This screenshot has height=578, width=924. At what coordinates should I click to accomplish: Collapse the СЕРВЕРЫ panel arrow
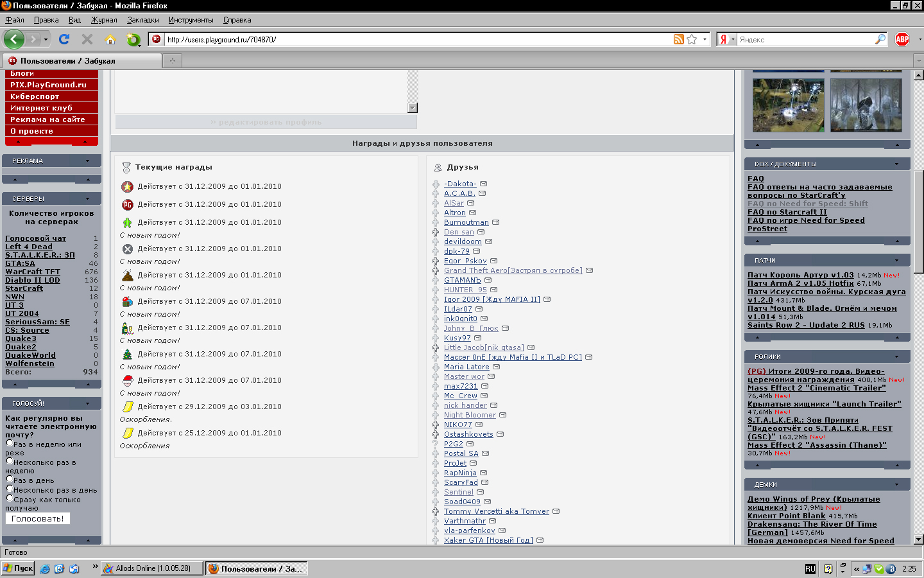88,198
